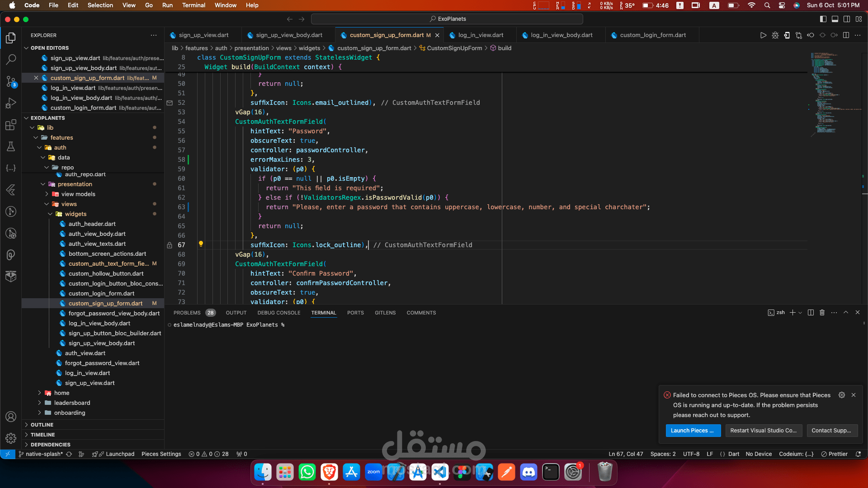The width and height of the screenshot is (868, 488).
Task: Open the new terminal profile dropdown arrow
Action: pyautogui.click(x=800, y=313)
